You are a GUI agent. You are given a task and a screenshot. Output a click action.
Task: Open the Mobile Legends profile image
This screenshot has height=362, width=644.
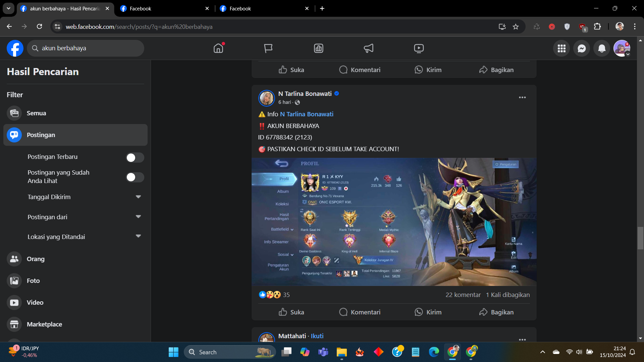pyautogui.click(x=394, y=222)
